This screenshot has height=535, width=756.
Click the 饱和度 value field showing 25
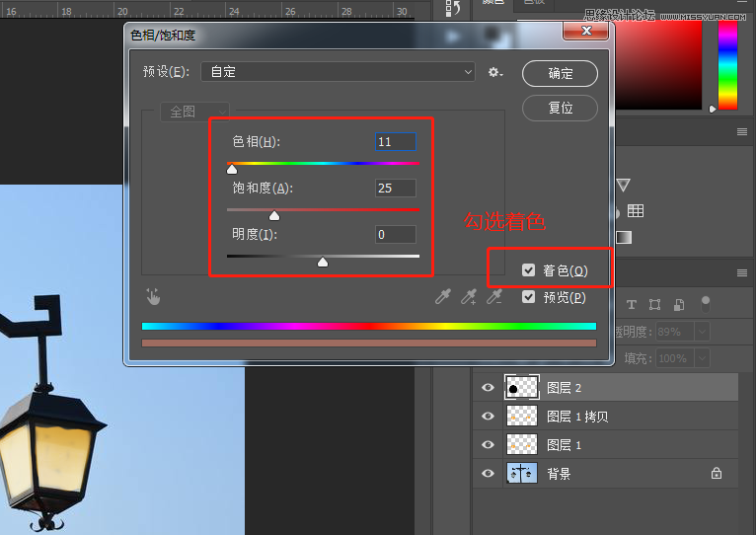(396, 189)
